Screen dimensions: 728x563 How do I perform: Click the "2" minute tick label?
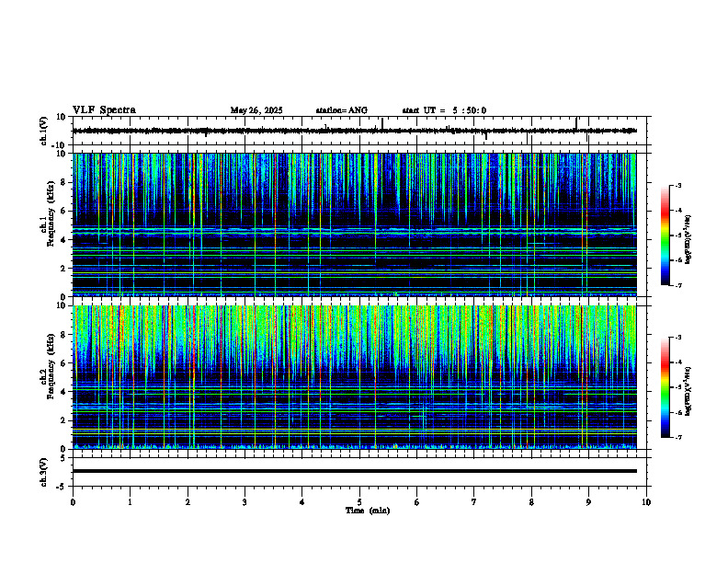point(188,502)
